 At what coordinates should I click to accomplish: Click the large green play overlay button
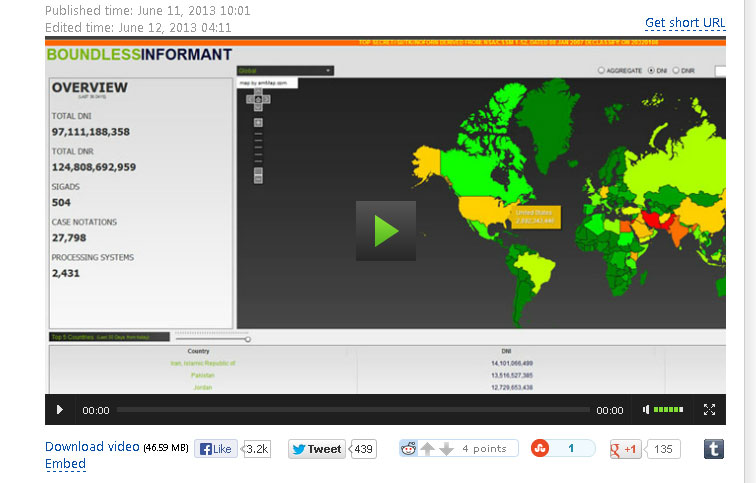pos(386,231)
